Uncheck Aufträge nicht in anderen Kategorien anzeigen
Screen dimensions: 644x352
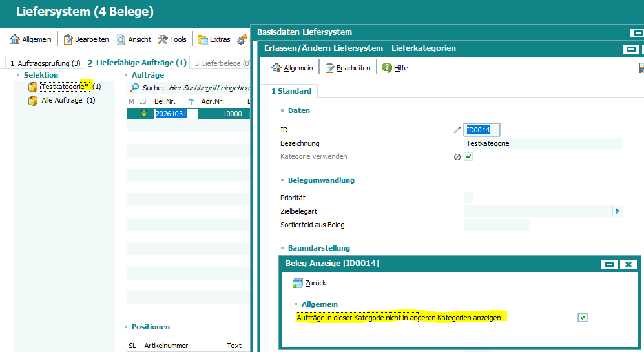click(583, 317)
